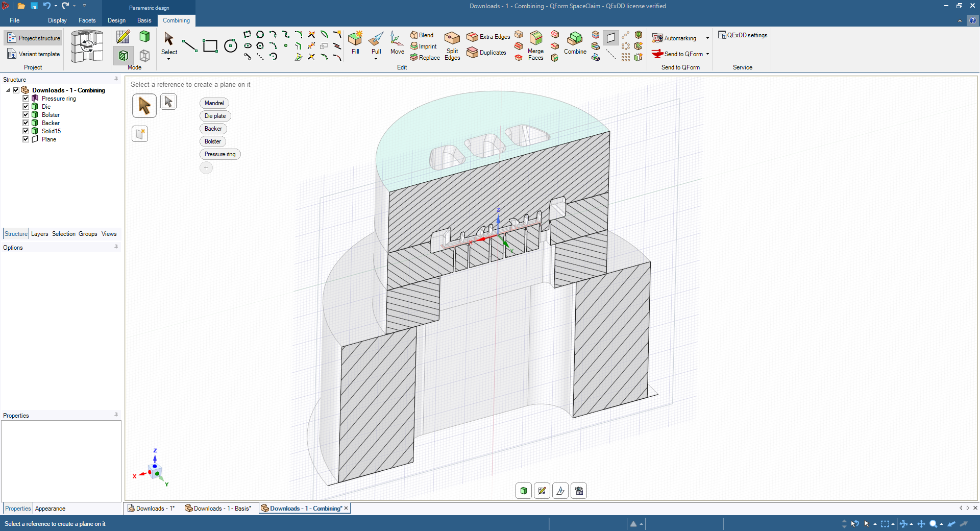Screen dimensions: 980x531
Task: Toggle the Bolster checkbox in Structure tree
Action: click(26, 115)
